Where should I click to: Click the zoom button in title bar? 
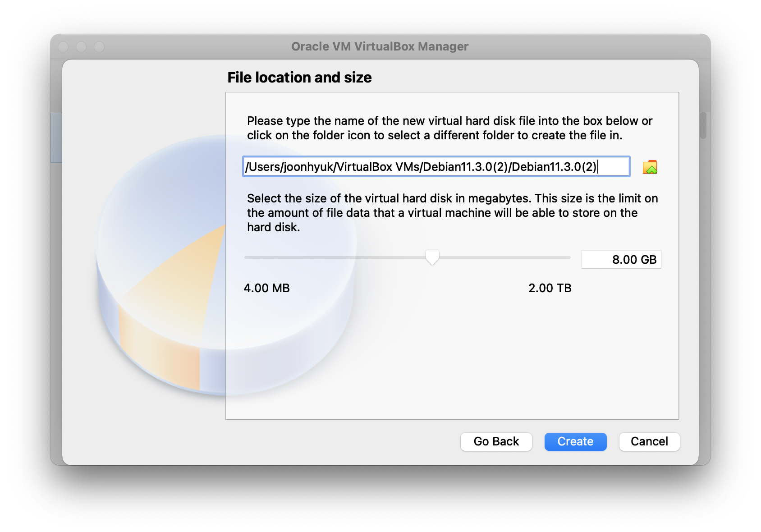point(99,47)
